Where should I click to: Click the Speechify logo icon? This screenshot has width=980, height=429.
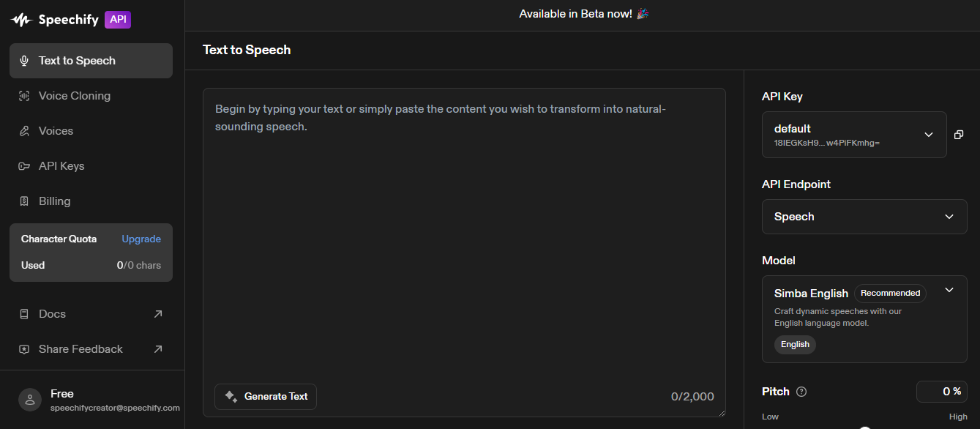pos(21,20)
